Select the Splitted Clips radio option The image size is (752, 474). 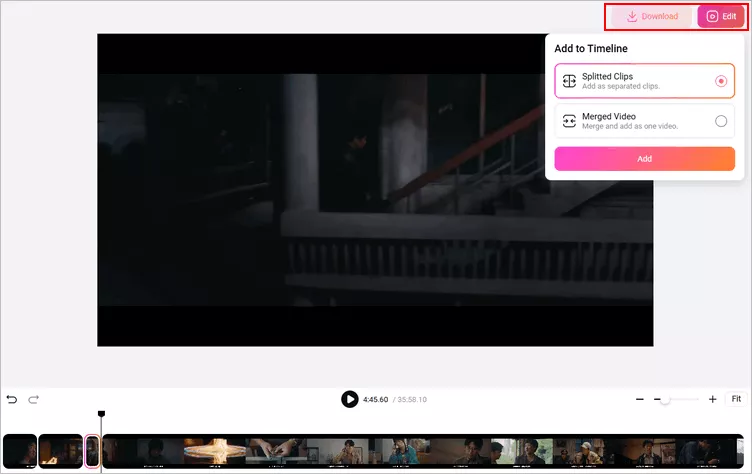pos(721,81)
